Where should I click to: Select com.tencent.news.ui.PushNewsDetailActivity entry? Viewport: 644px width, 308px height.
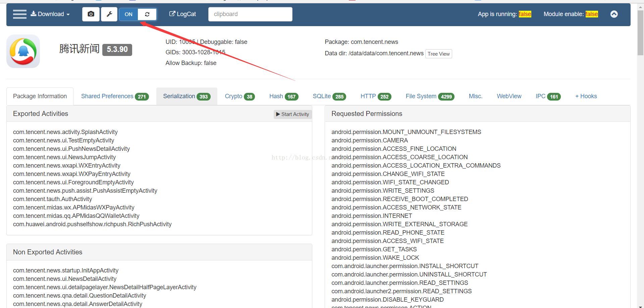click(71, 149)
